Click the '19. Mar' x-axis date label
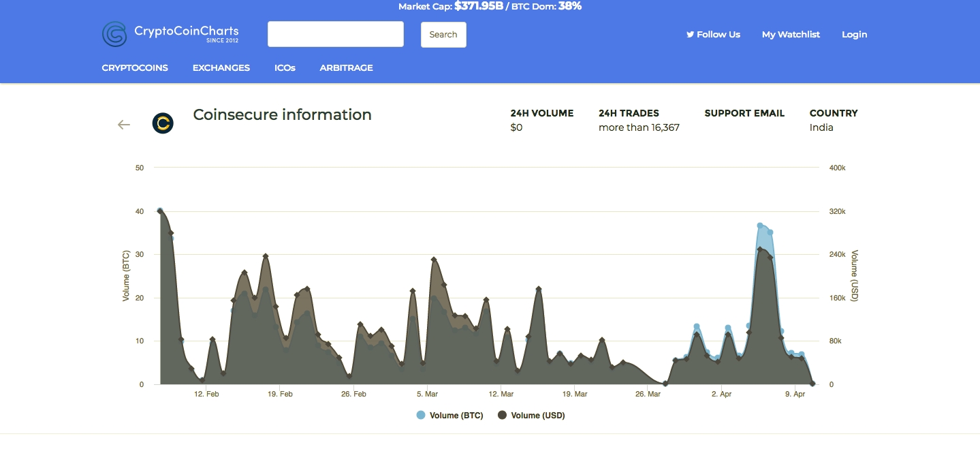 point(575,394)
